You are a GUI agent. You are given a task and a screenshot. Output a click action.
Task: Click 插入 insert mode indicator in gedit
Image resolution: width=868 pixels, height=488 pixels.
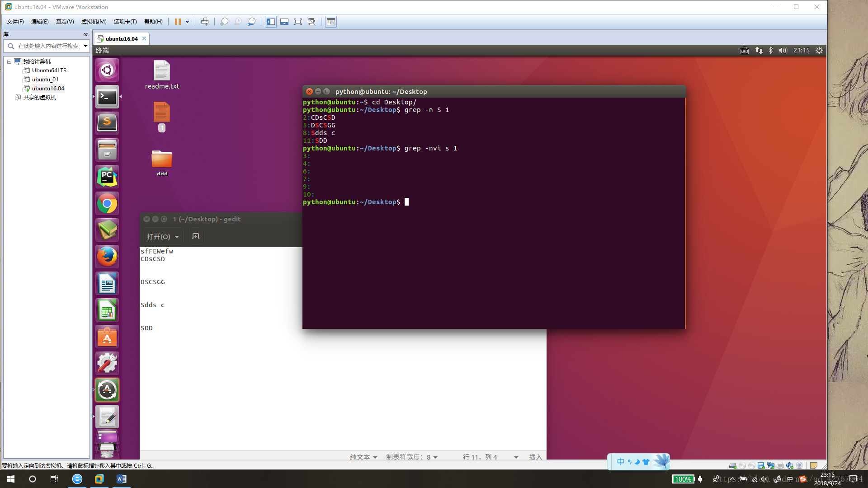point(535,457)
